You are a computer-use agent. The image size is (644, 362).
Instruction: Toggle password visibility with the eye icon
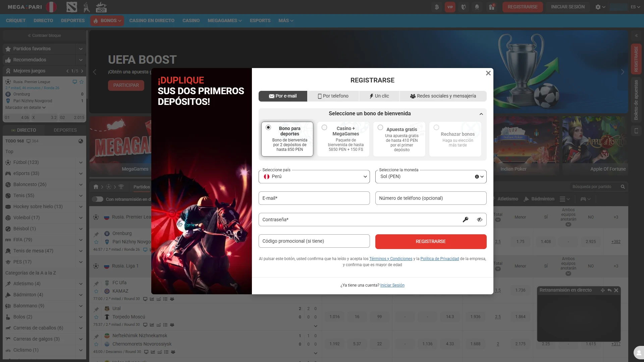click(x=479, y=220)
